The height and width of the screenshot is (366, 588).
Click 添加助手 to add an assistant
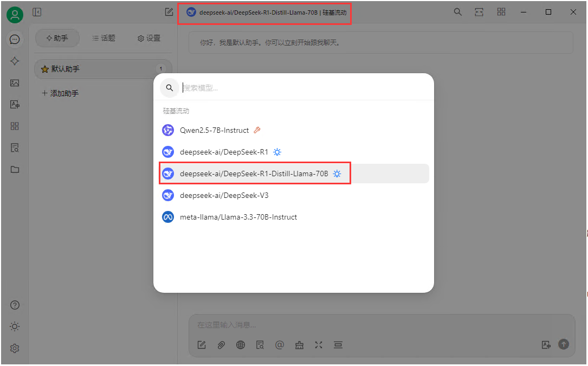60,93
